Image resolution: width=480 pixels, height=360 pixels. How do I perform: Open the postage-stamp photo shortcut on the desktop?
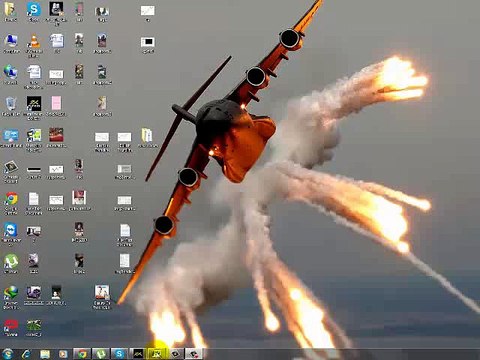(x=11, y=167)
